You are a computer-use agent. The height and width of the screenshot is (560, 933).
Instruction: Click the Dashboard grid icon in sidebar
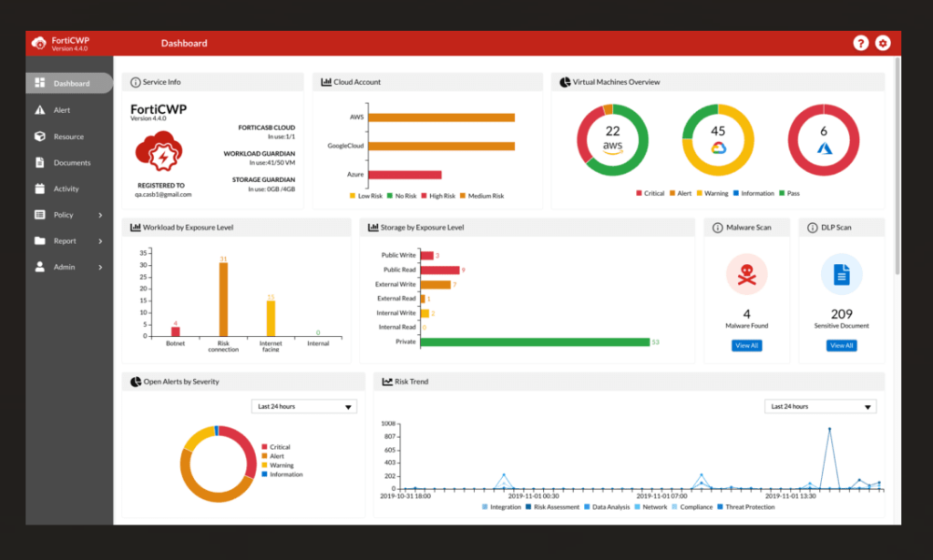(x=40, y=83)
